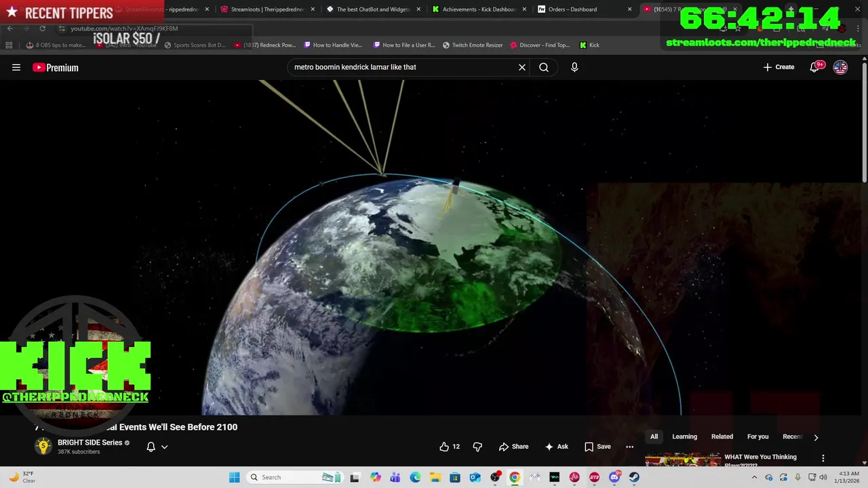
Task: Open the weather widget showing 32°F Clear
Action: click(x=22, y=477)
